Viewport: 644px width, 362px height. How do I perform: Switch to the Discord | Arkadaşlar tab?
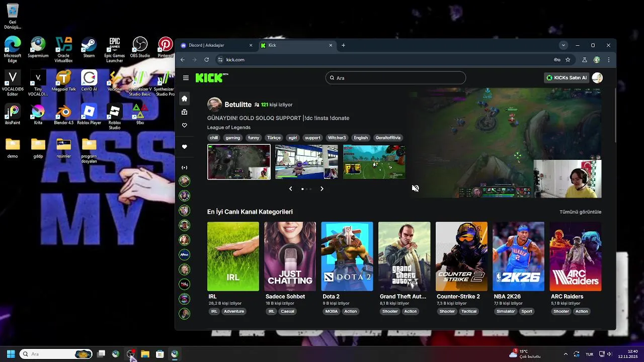217,45
